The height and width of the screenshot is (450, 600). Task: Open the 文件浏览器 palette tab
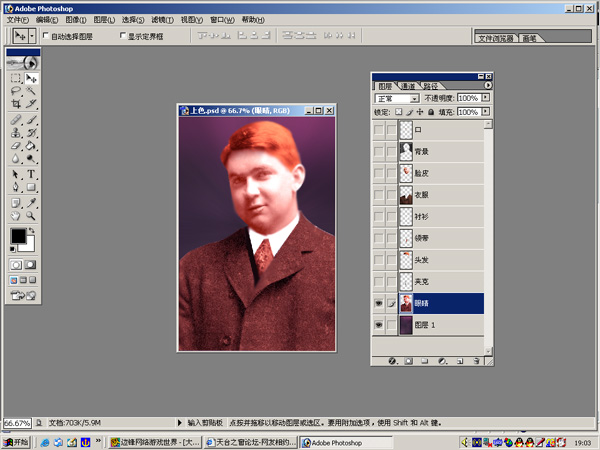point(496,38)
